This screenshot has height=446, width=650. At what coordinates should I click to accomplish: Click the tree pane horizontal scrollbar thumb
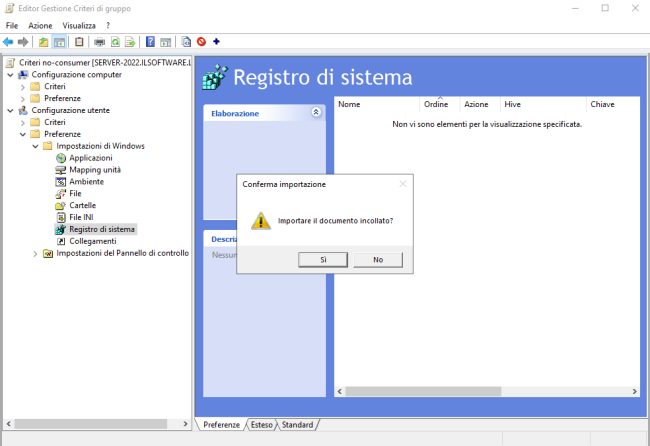[x=90, y=424]
